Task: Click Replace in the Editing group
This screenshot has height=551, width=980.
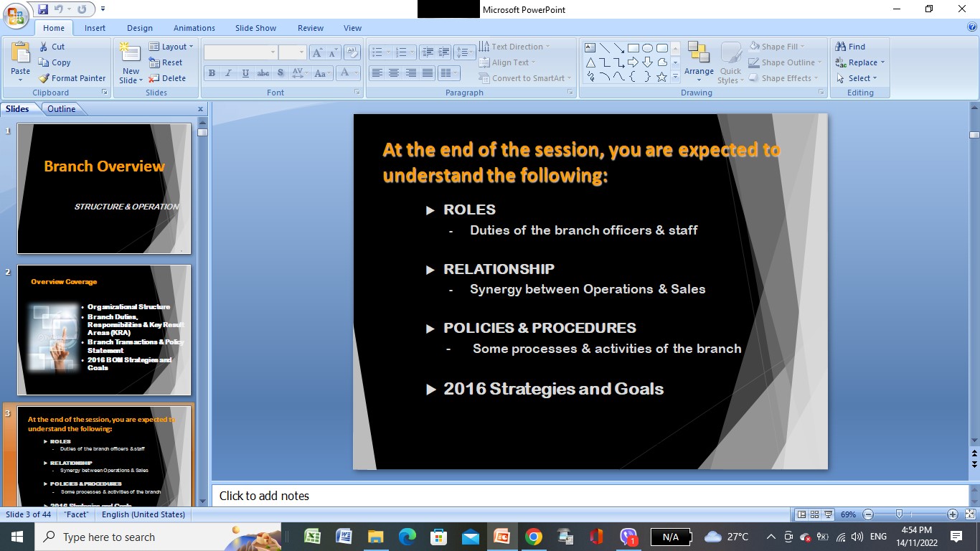Action: (x=859, y=62)
